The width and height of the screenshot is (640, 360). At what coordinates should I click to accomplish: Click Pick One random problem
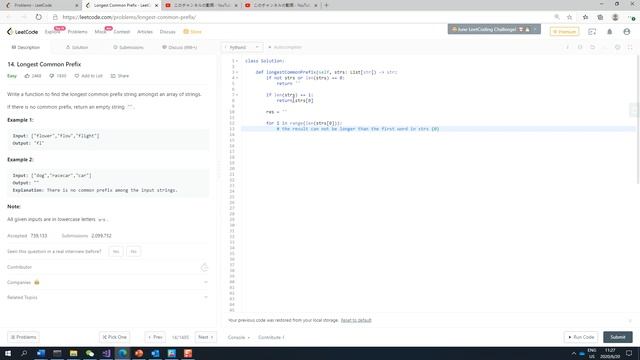[114, 337]
